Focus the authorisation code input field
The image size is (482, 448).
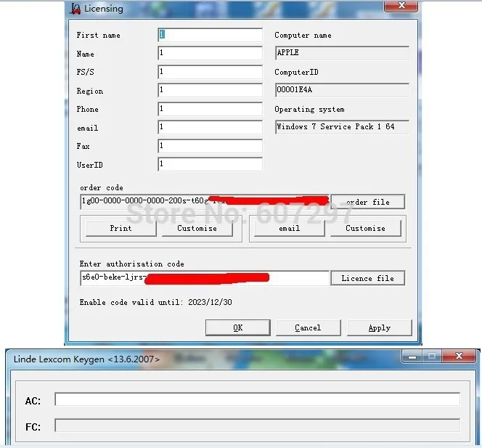click(205, 278)
